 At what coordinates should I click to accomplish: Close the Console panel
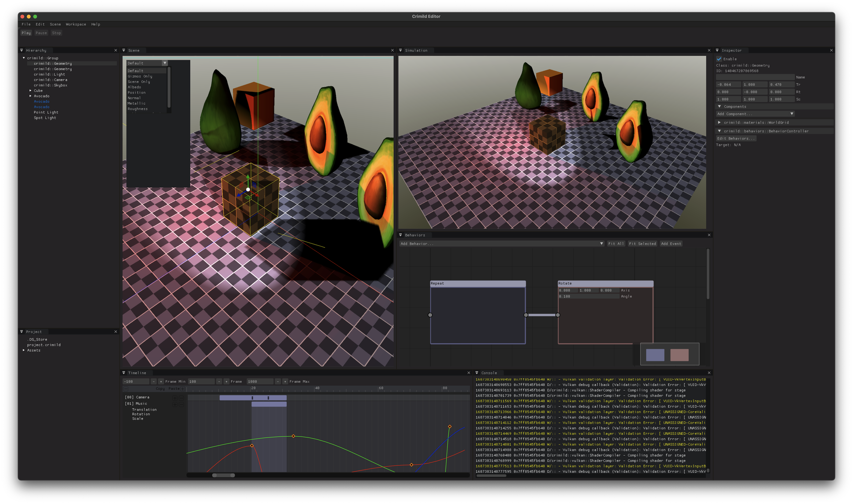tap(709, 373)
